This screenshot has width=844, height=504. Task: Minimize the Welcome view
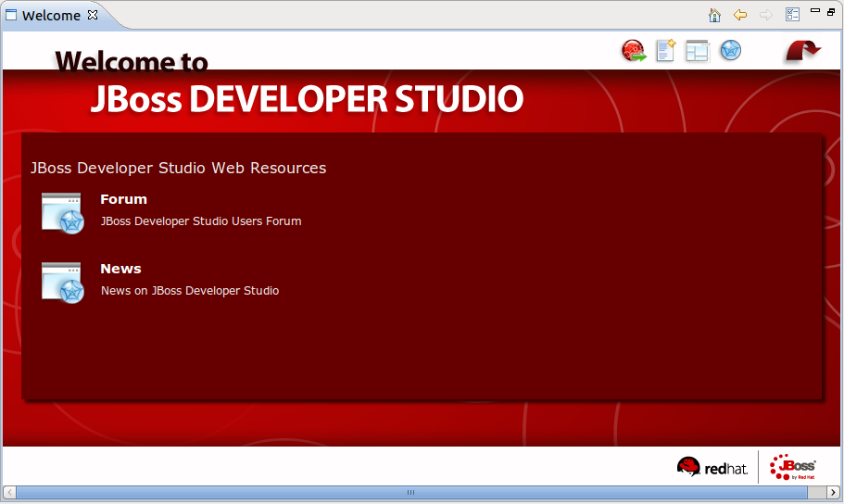pyautogui.click(x=815, y=10)
